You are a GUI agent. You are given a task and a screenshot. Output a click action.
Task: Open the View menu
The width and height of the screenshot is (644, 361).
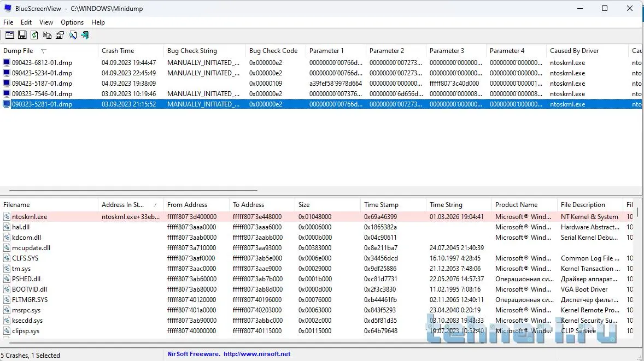tap(46, 22)
